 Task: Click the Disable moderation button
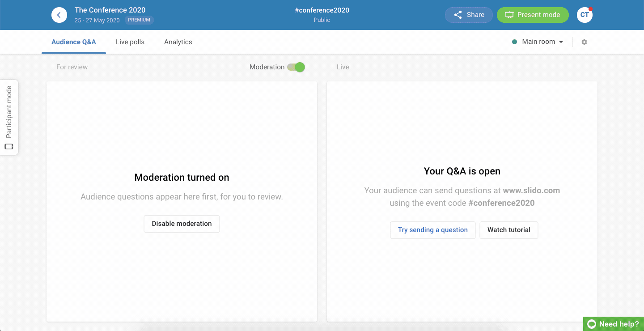click(x=182, y=224)
